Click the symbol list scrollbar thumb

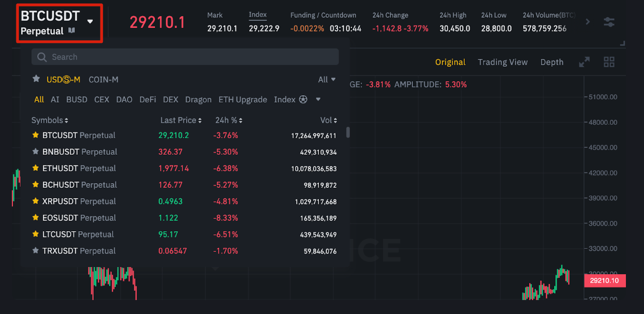point(348,132)
